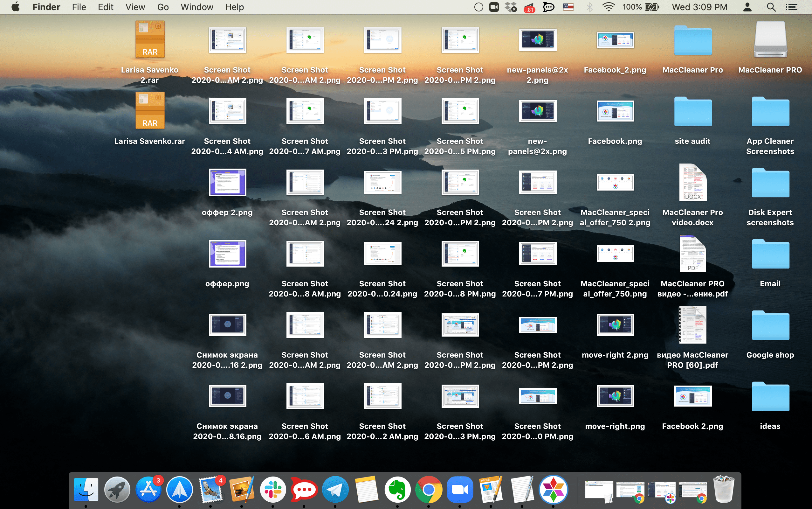812x509 pixels.
Task: Expand the ideas folder
Action: point(769,397)
